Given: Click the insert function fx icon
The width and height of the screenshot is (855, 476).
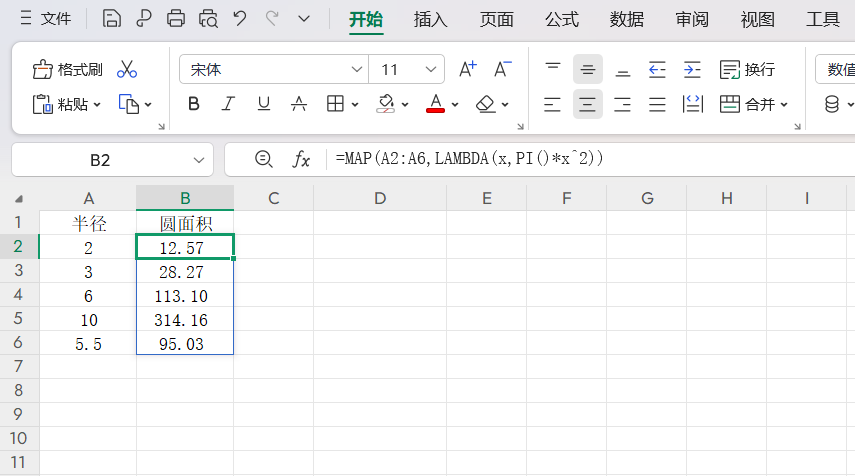Looking at the screenshot, I should (301, 159).
